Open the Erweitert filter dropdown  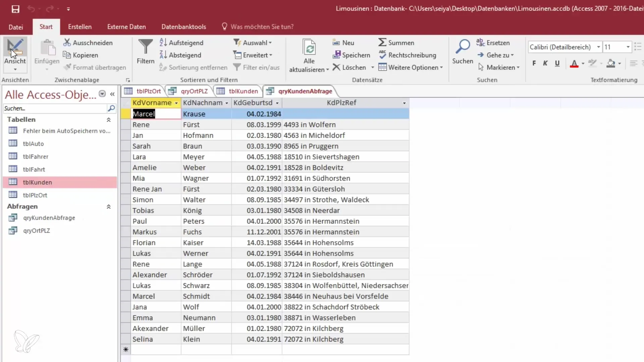pos(253,55)
